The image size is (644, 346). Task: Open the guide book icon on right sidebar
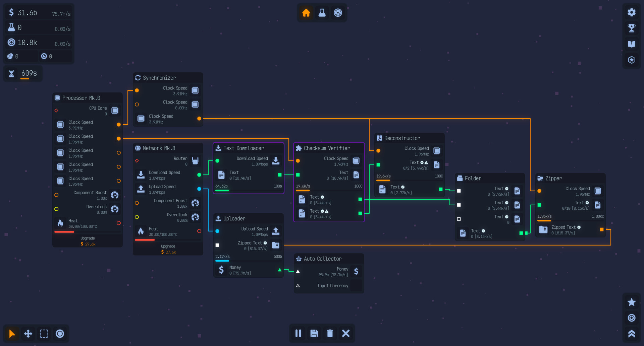pyautogui.click(x=632, y=44)
